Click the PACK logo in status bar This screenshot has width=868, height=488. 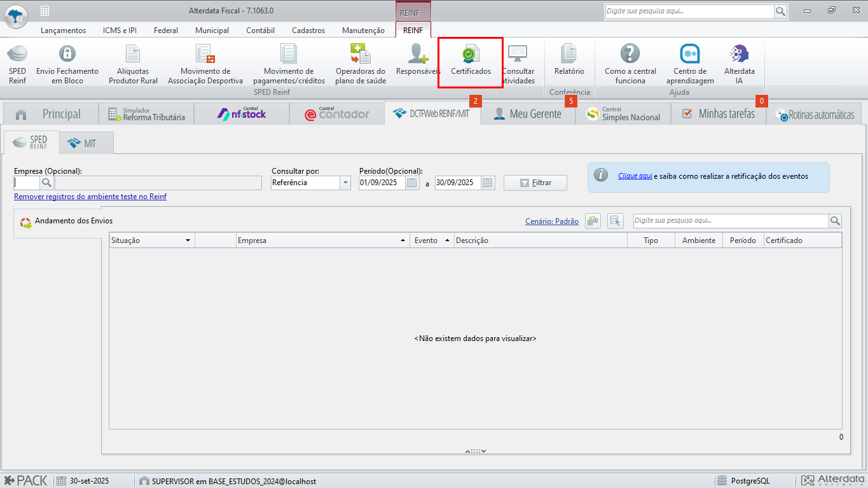[x=25, y=480]
